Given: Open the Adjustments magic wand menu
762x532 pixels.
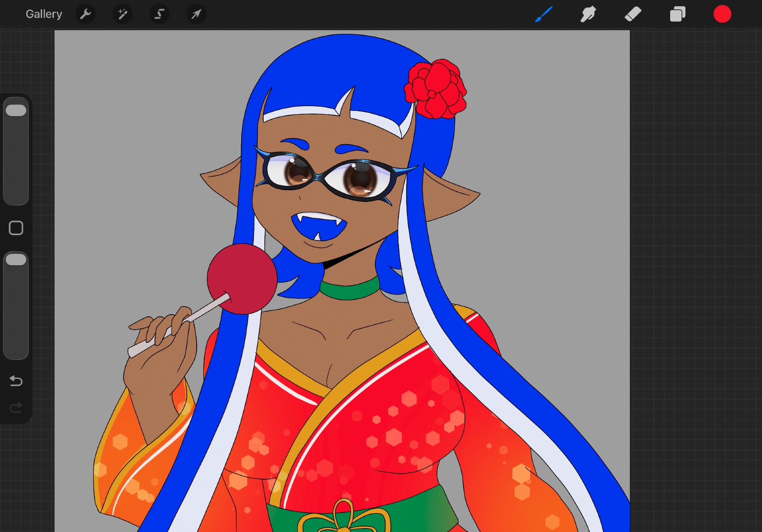Looking at the screenshot, I should pyautogui.click(x=122, y=14).
